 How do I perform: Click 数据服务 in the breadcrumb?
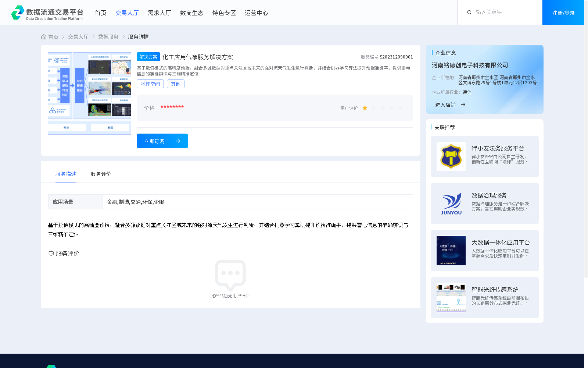coord(108,37)
